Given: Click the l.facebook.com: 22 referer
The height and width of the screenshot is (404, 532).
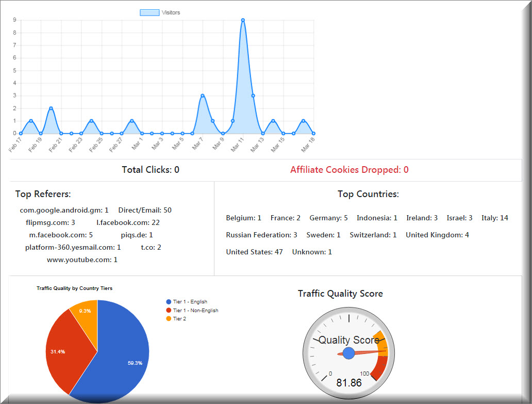Looking at the screenshot, I should (x=128, y=223).
